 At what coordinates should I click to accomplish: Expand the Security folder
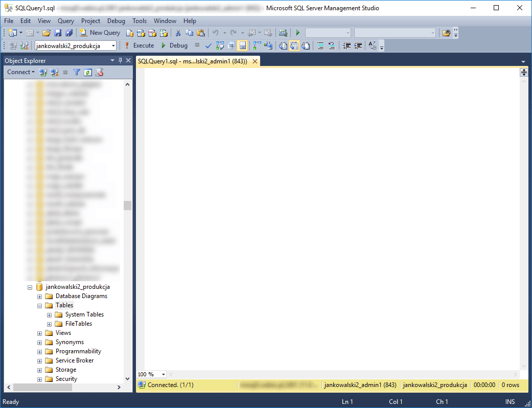(39, 379)
